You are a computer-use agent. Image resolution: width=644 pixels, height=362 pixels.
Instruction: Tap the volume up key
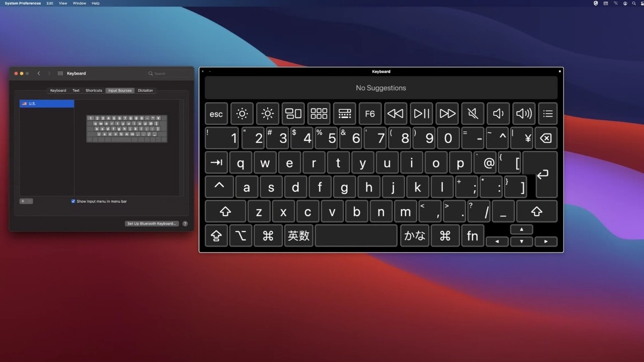coord(524,114)
